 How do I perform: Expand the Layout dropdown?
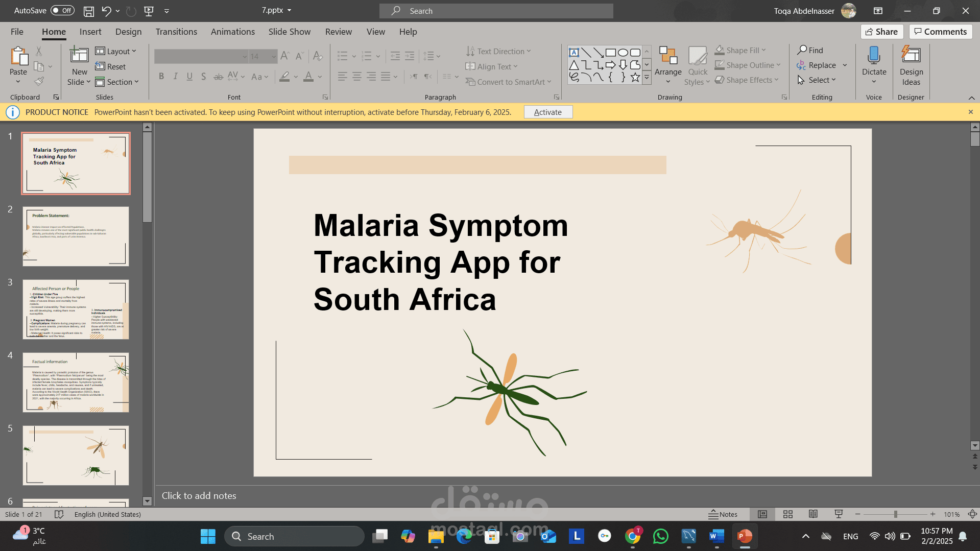pos(116,51)
